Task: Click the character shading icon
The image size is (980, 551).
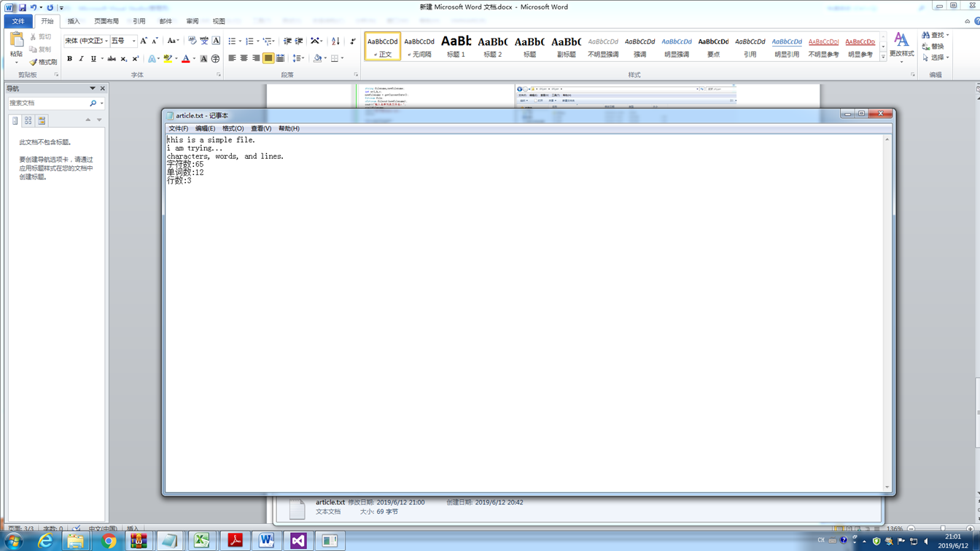Action: [203, 58]
